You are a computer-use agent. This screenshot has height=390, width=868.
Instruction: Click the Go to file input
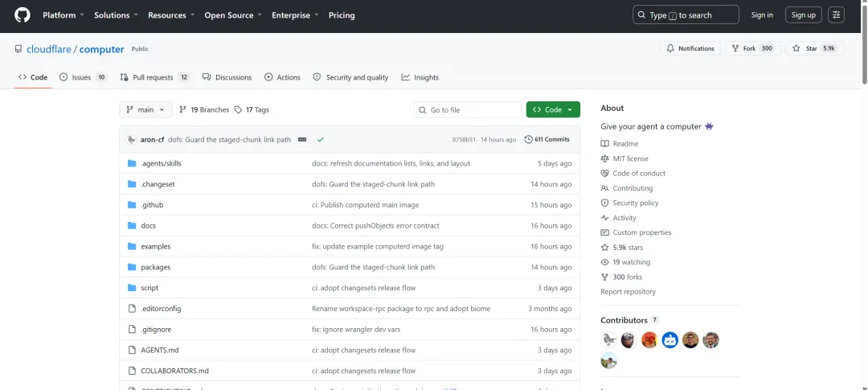coord(468,109)
